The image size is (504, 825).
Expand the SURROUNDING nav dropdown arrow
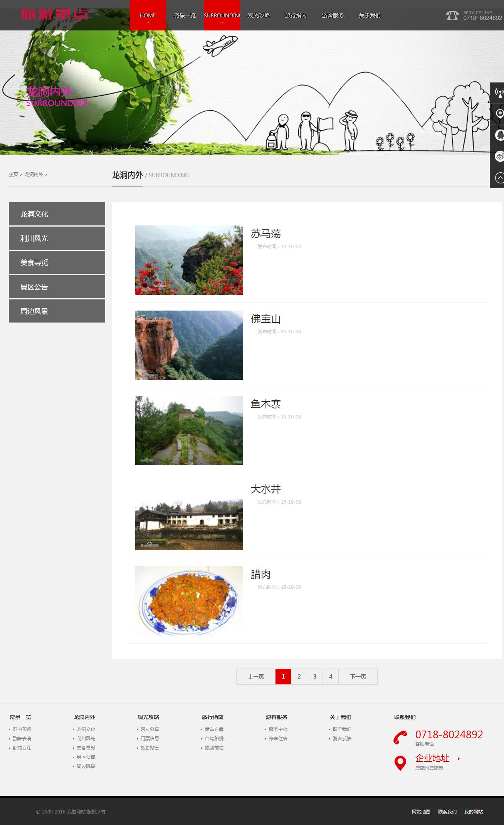[222, 23]
